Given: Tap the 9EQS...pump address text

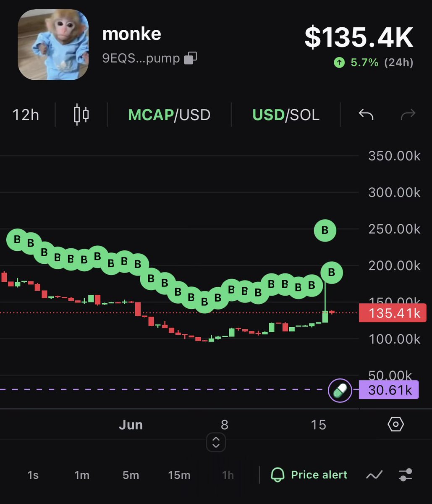Looking at the screenshot, I should [x=141, y=58].
